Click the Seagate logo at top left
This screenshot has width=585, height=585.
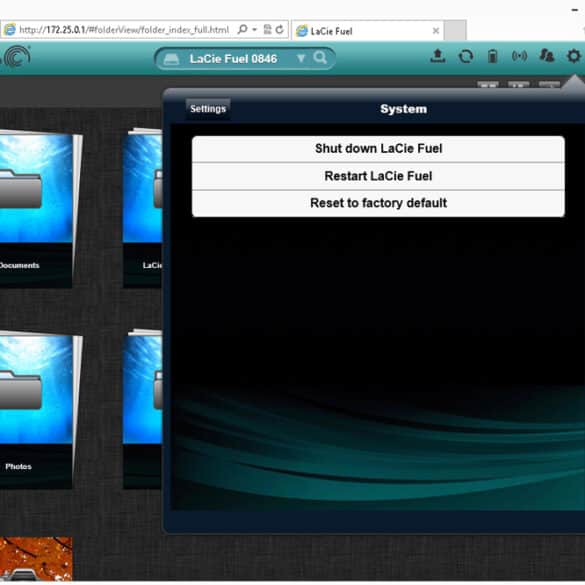point(16,57)
